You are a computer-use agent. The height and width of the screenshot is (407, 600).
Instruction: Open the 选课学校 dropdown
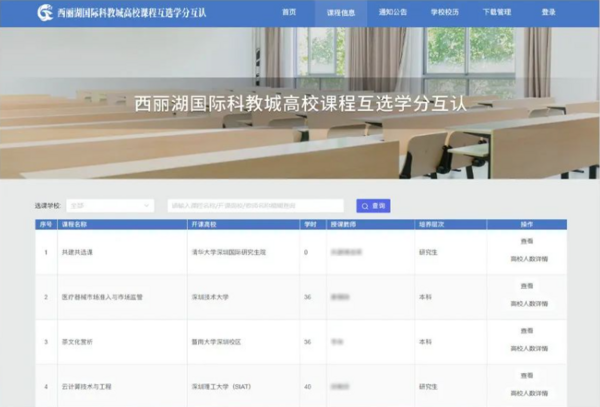[x=110, y=206]
